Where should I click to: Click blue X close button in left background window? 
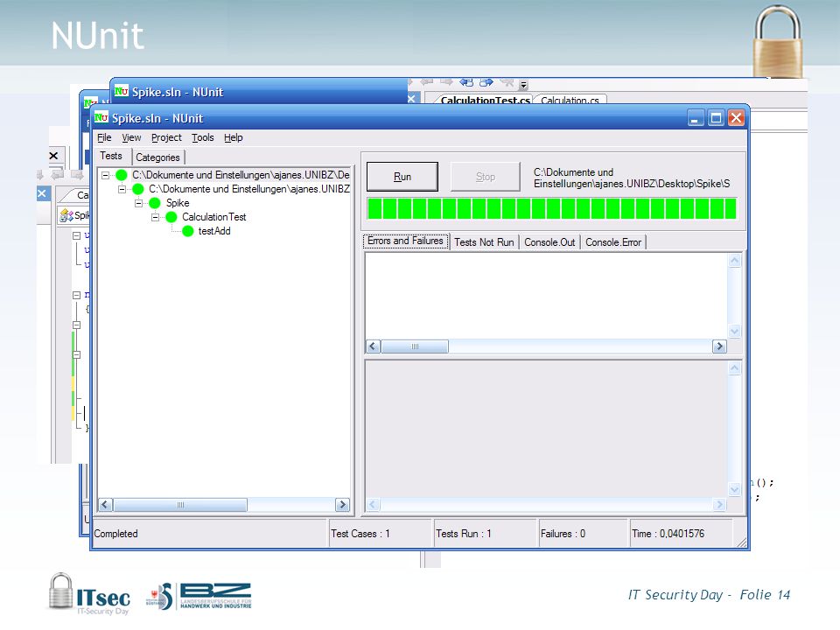42,193
